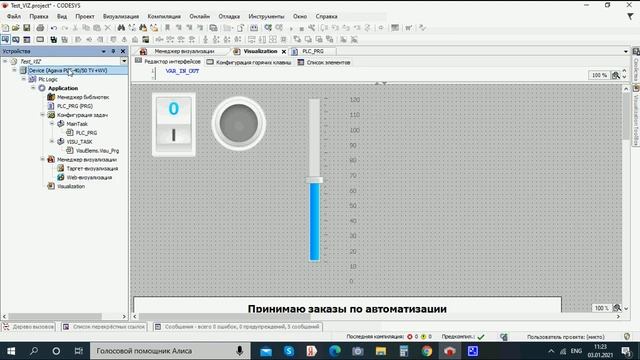Collapse the Device (Agava PLC) node
Image resolution: width=640 pixels, height=360 pixels.
(14, 70)
